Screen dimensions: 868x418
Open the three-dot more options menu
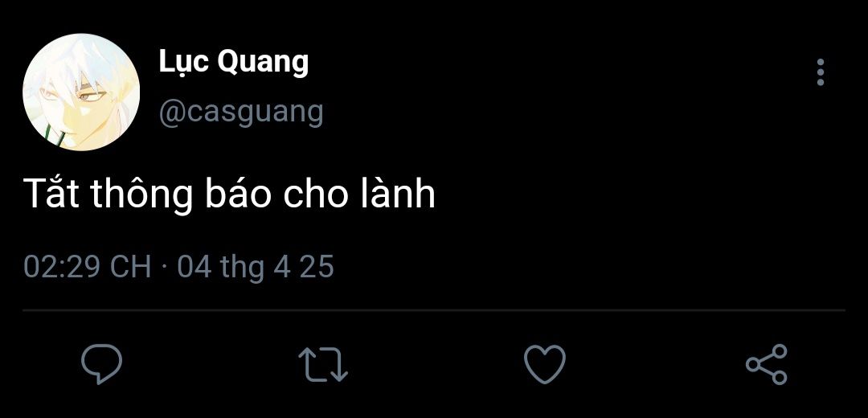(x=821, y=72)
